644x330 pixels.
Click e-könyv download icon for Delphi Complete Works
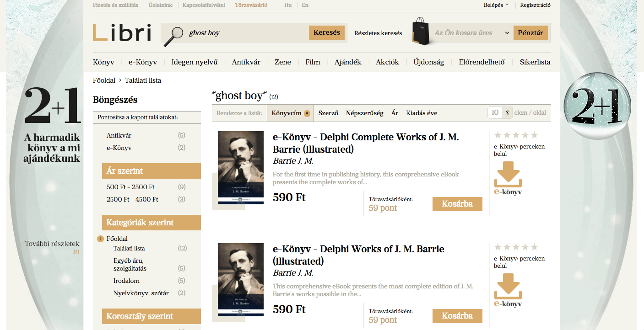508,179
